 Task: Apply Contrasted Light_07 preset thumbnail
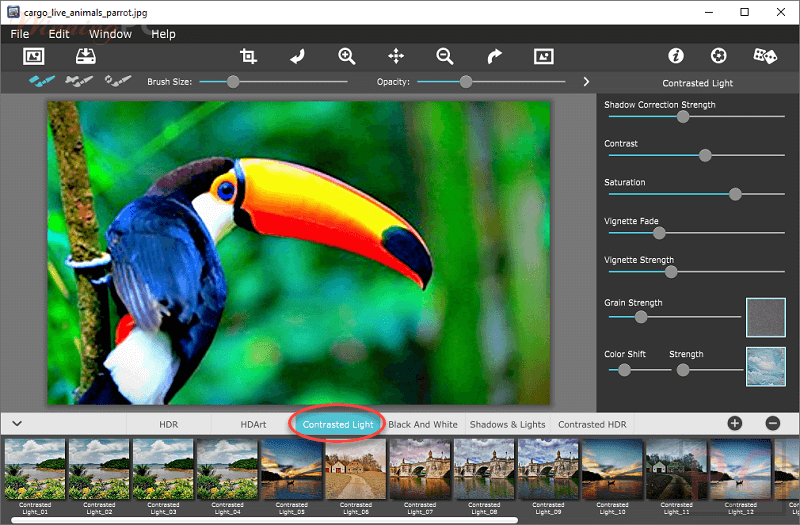pos(420,469)
